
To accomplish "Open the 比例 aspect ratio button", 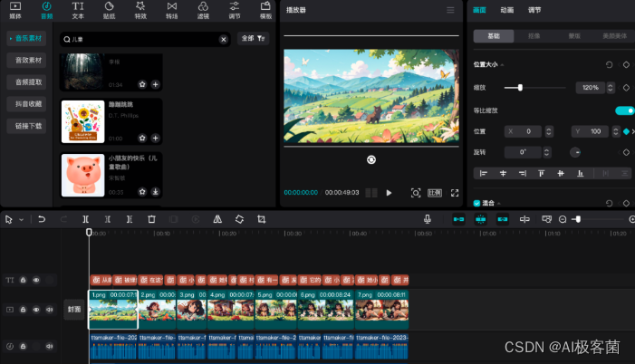I will click(x=435, y=193).
